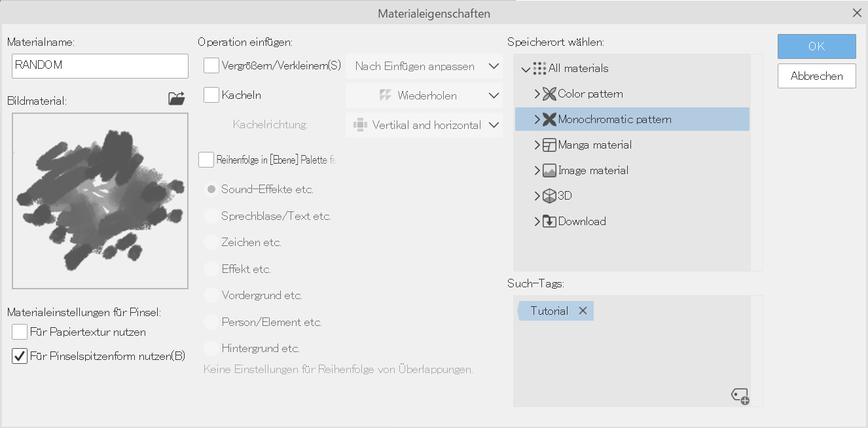Screen dimensions: 868x428
Task: Click the Image material folder icon
Action: coord(549,170)
